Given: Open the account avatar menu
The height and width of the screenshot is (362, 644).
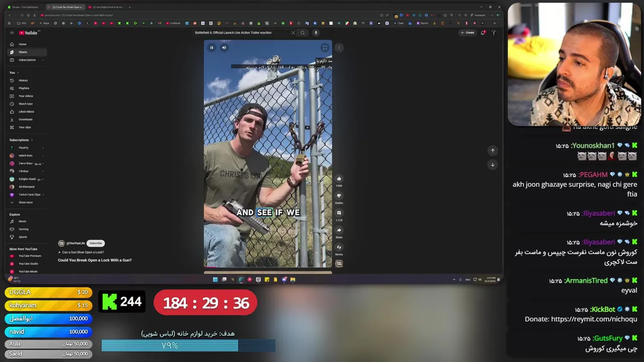Looking at the screenshot, I should pos(494,33).
